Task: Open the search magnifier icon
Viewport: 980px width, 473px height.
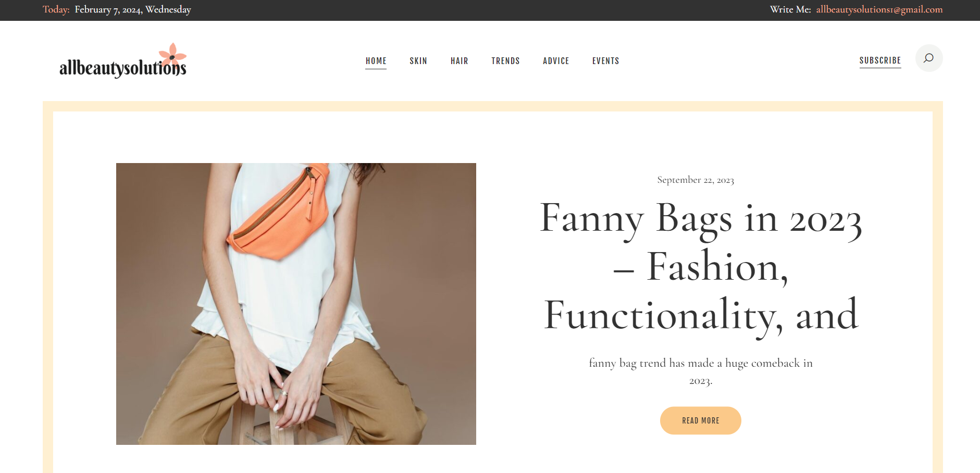Action: click(x=928, y=58)
